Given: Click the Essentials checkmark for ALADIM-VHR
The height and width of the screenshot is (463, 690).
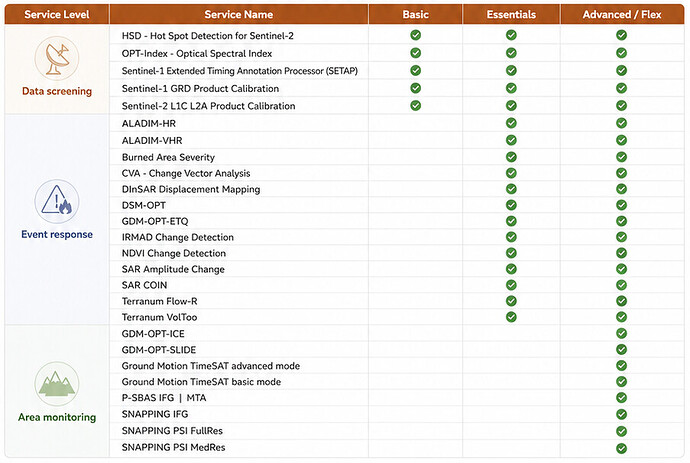Looking at the screenshot, I should (x=511, y=140).
